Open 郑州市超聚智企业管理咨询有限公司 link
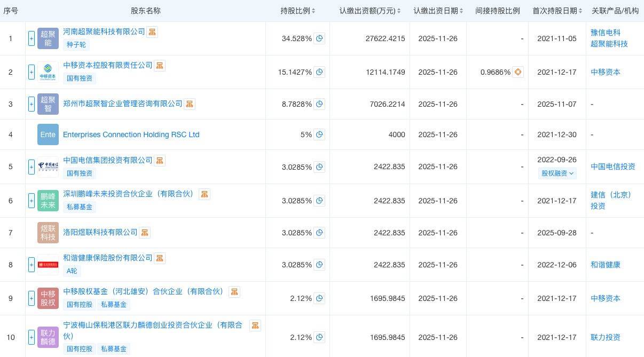The image size is (644, 357). 123,104
